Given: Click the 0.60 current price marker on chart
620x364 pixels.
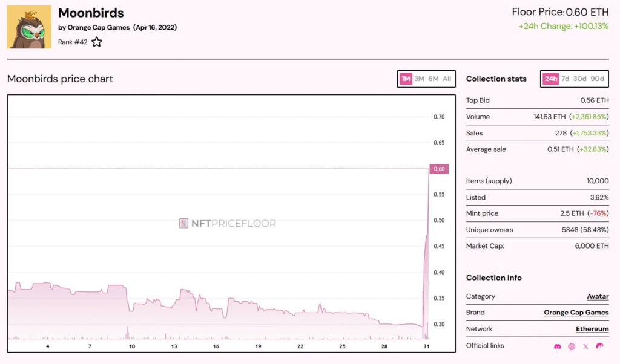Looking at the screenshot, I should coord(439,169).
